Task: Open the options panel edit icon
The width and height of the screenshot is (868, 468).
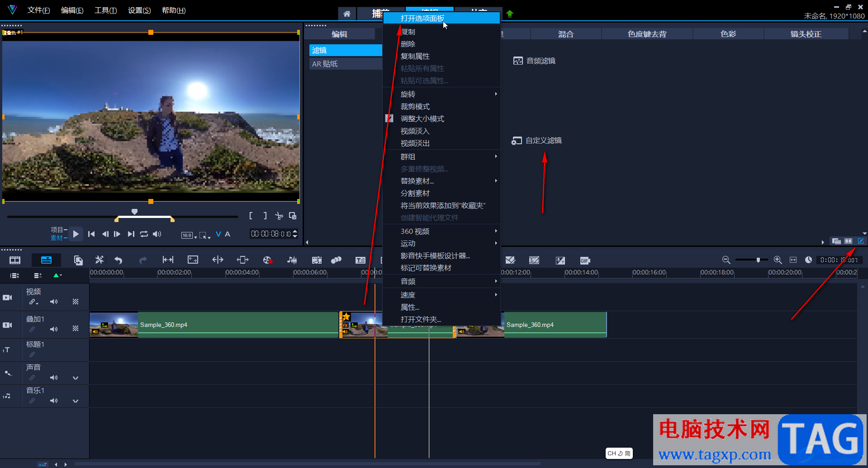Action: click(860, 241)
